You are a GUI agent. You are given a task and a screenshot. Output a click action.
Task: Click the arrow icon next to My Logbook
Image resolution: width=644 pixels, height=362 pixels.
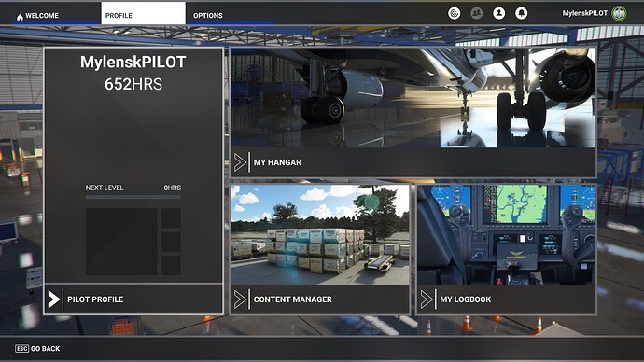(427, 299)
